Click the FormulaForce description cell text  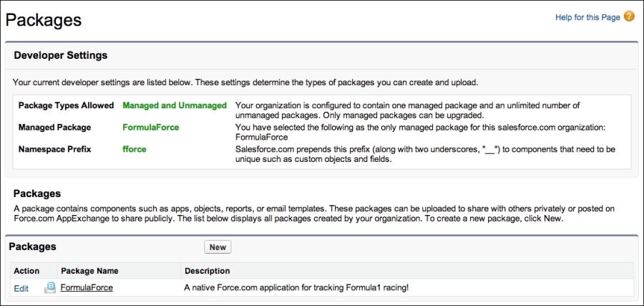point(296,288)
